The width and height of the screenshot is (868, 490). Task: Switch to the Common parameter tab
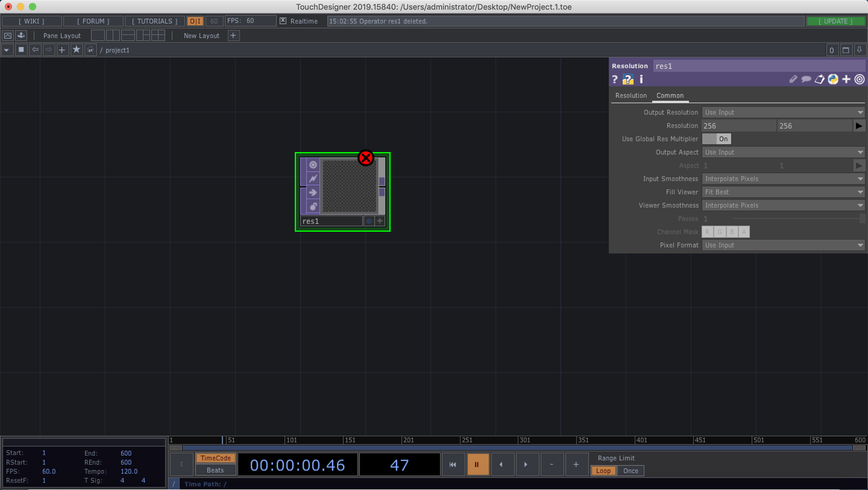[670, 95]
